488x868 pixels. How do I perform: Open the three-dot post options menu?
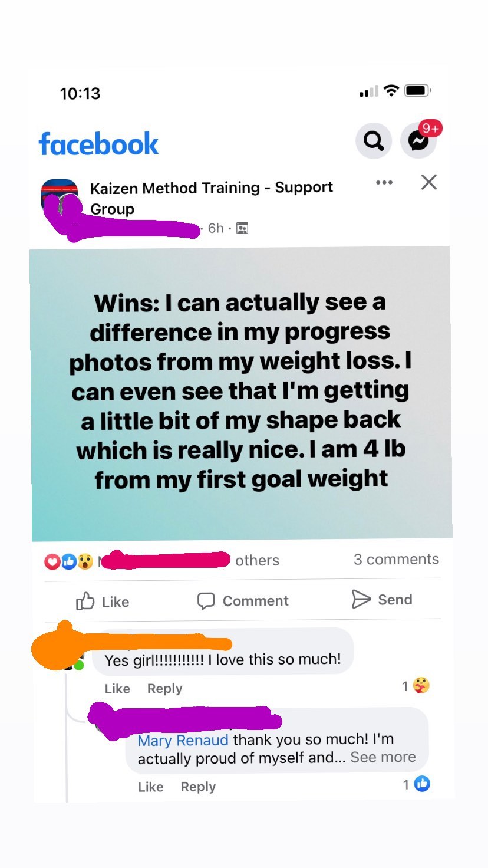point(384,182)
